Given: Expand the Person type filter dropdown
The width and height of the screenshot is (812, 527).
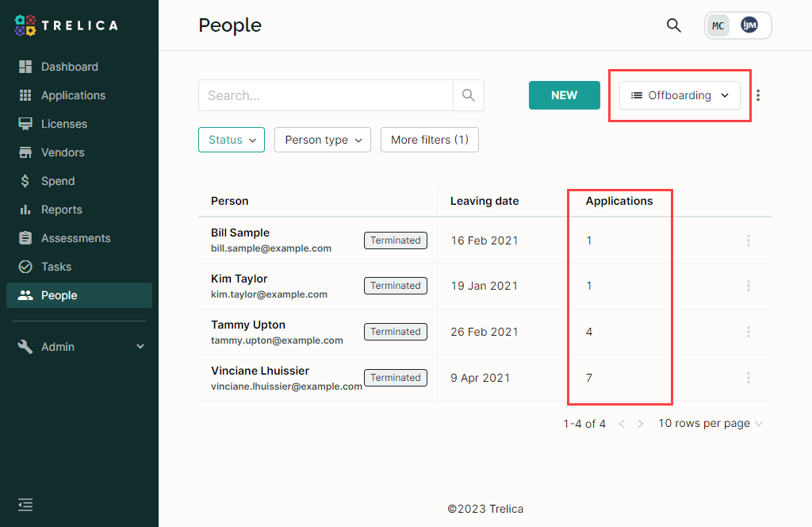Looking at the screenshot, I should (323, 140).
